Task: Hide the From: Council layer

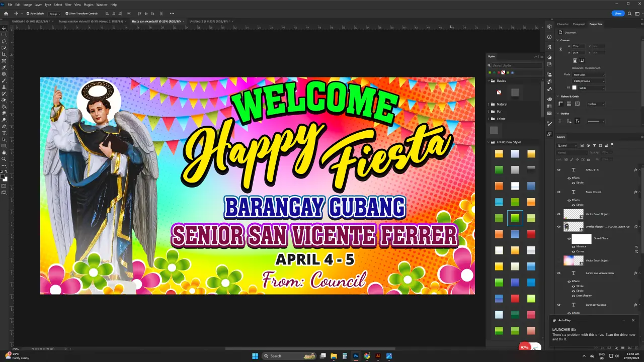Action: (558, 192)
